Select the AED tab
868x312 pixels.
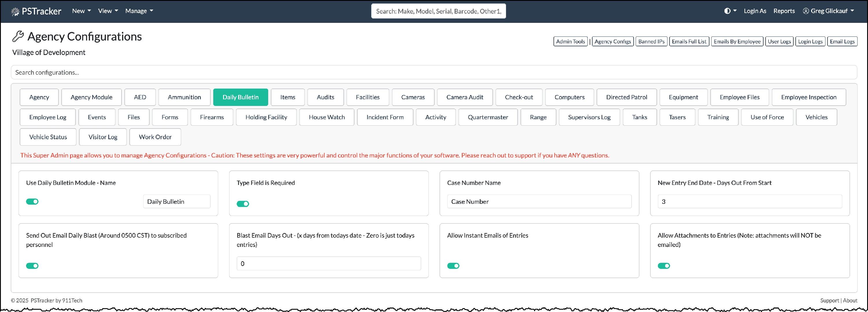[x=140, y=97]
